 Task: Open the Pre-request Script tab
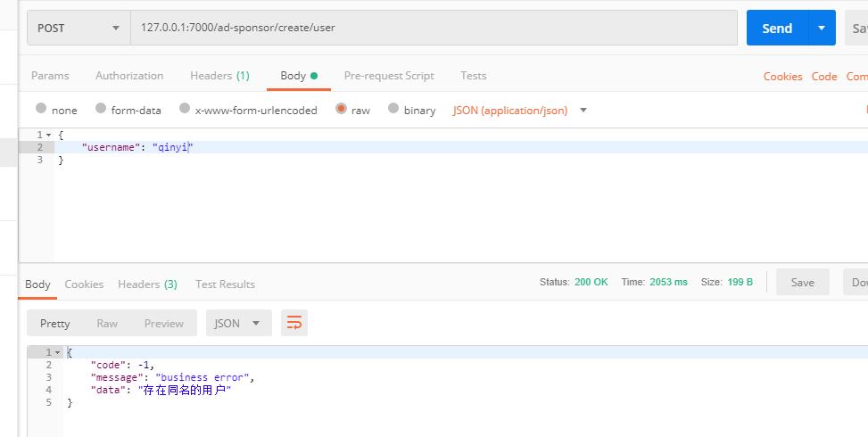point(389,76)
